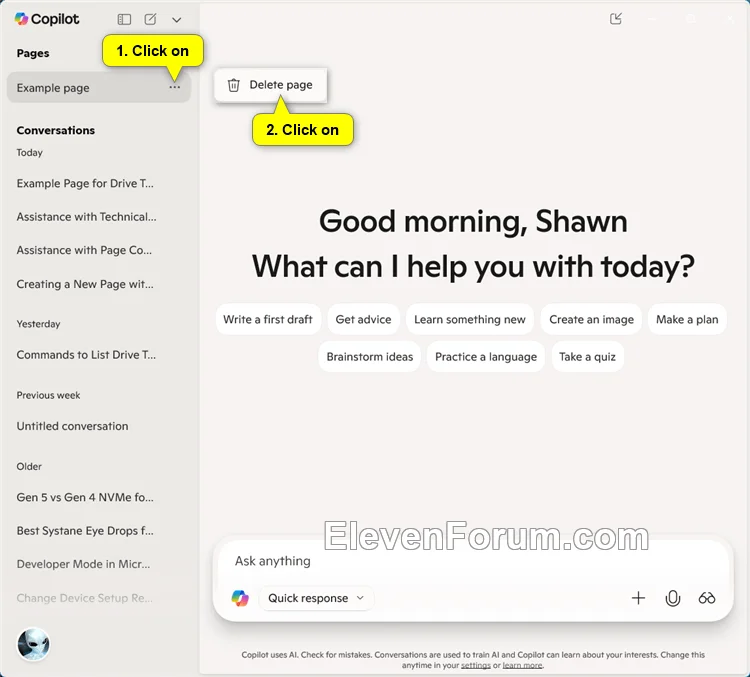Image resolution: width=750 pixels, height=677 pixels.
Task: Choose the Learn something new suggestion
Action: [x=470, y=319]
